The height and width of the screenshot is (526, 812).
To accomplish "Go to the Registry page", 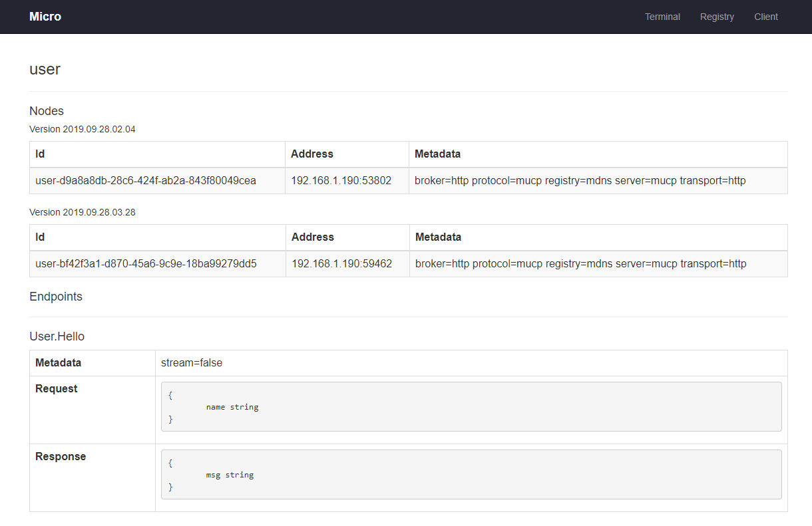I will [717, 17].
